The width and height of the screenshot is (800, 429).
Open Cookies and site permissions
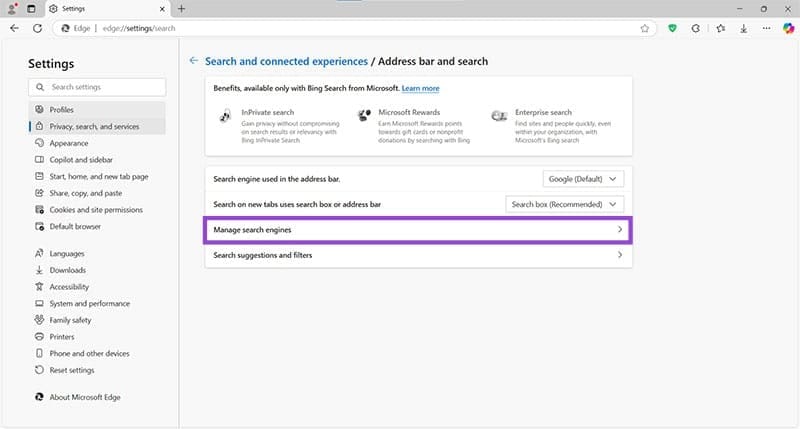click(97, 210)
